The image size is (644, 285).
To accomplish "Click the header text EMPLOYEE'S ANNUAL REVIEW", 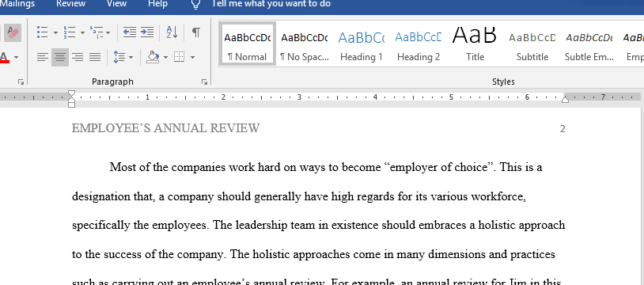I will click(x=165, y=128).
